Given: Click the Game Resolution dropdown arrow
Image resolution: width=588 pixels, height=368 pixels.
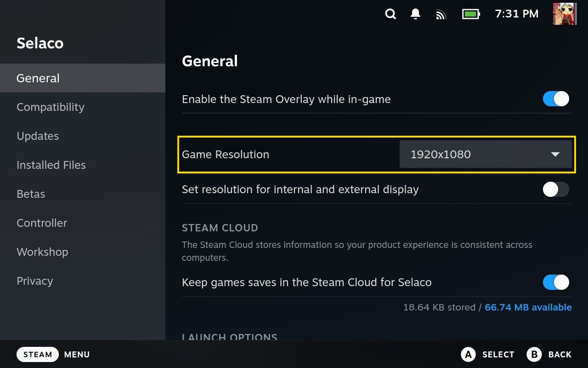Looking at the screenshot, I should tap(555, 154).
